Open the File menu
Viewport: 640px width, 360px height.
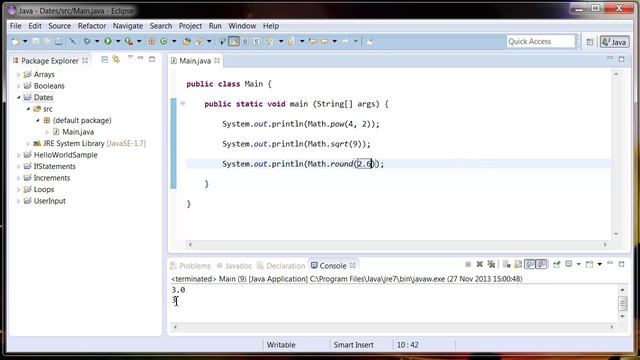(x=16, y=26)
